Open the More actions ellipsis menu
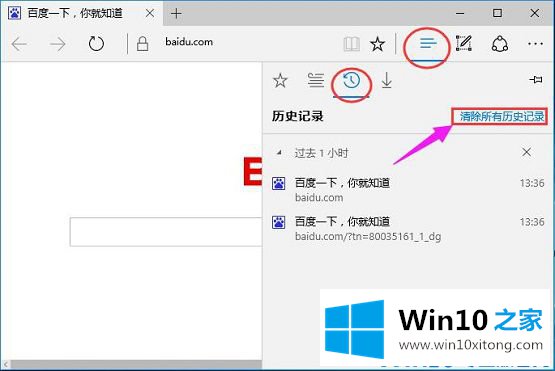This screenshot has height=371, width=555. (535, 44)
